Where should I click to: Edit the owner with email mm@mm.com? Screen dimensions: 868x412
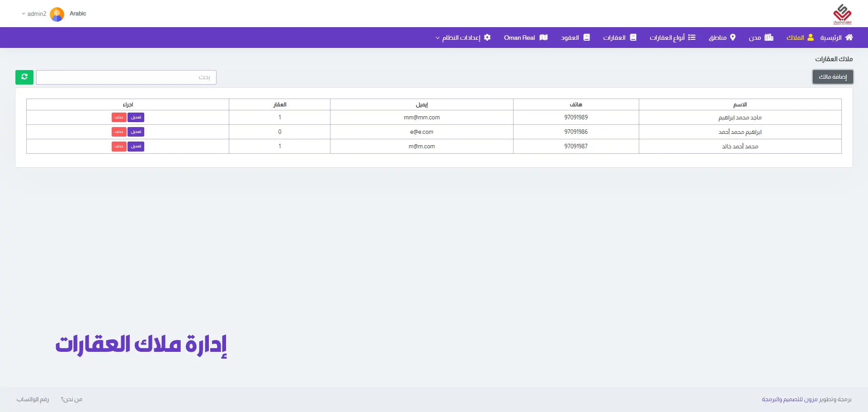pos(136,117)
